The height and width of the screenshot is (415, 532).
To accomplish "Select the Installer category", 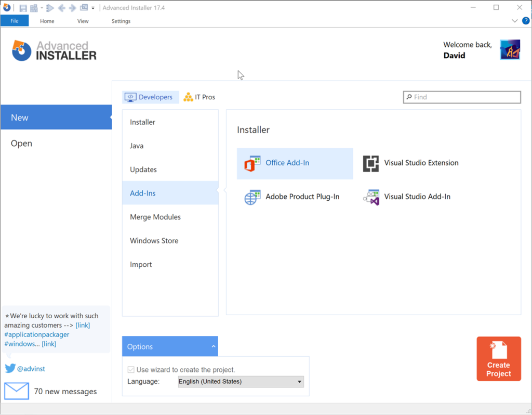I will click(170, 122).
